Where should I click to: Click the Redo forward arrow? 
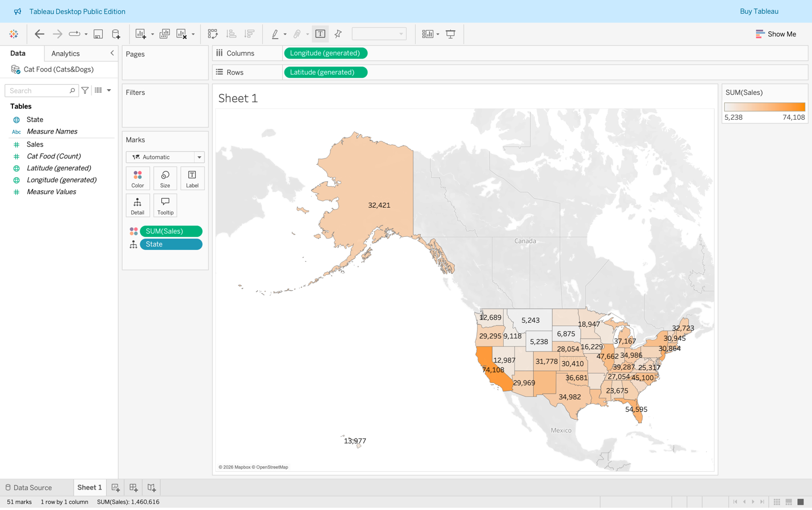[x=57, y=34]
